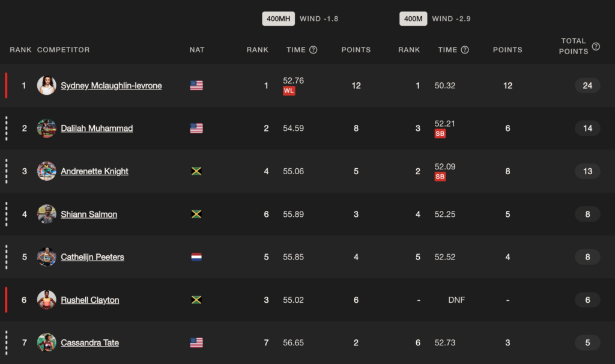Click the help icon beside 400M TIME
615x364 pixels.
[x=465, y=50]
